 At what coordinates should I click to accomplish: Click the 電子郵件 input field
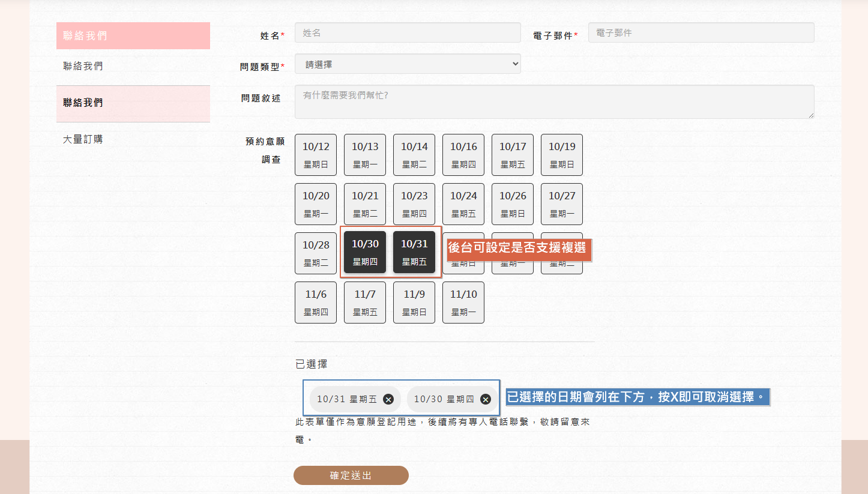coord(701,33)
